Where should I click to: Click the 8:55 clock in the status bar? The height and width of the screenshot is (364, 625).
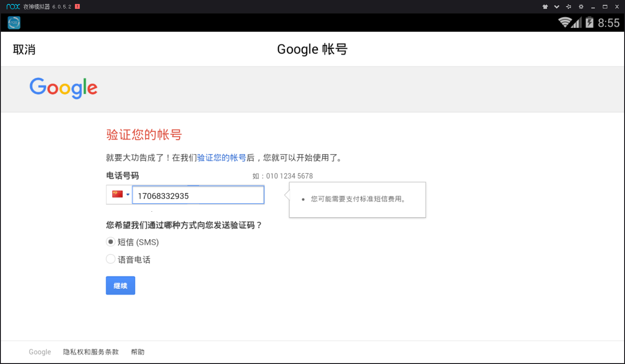tap(609, 23)
